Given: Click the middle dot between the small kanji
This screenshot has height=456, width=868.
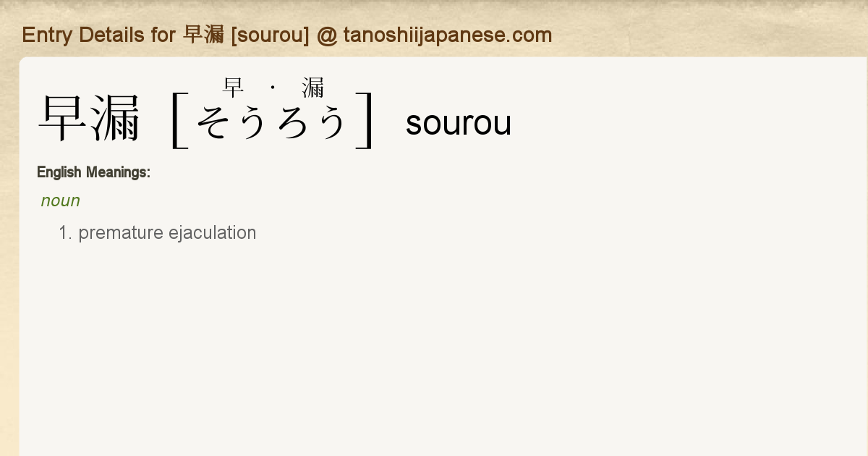Looking at the screenshot, I should point(273,88).
